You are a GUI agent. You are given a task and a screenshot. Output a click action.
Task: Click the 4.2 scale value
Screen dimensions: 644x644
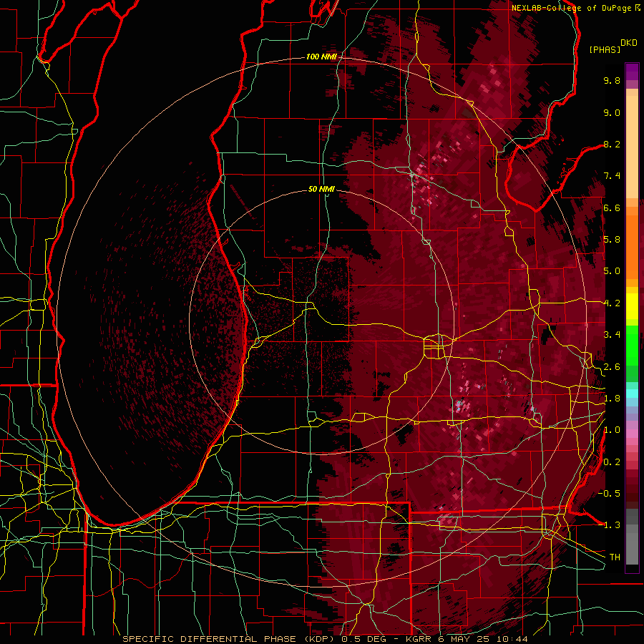612,303
